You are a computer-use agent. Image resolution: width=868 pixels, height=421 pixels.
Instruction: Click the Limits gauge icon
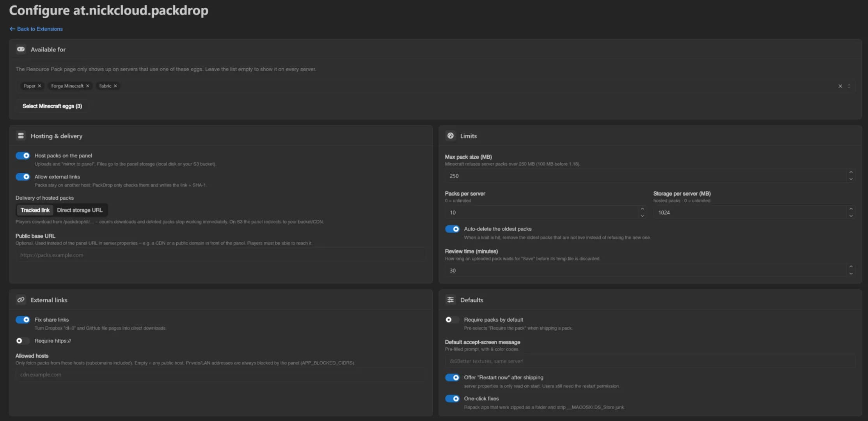(x=450, y=136)
